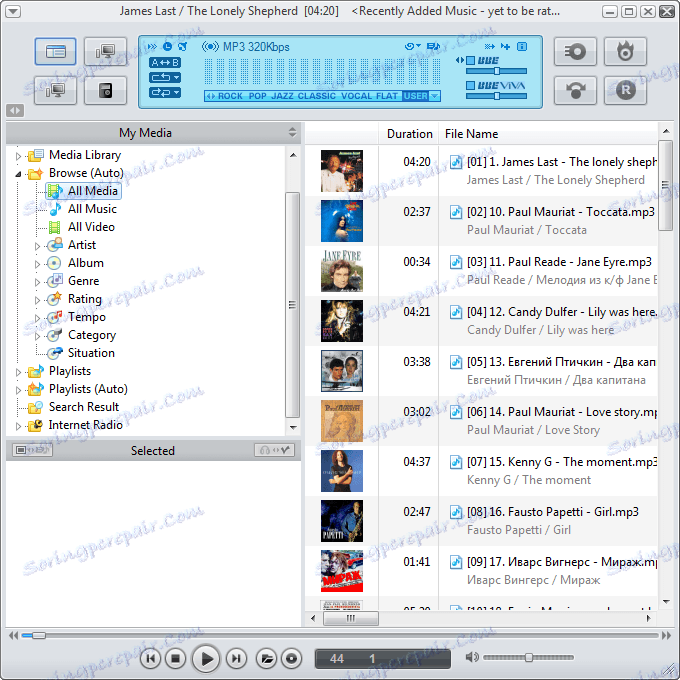Open Playlists (Auto) in the tree
The image size is (680, 680).
click(88, 389)
